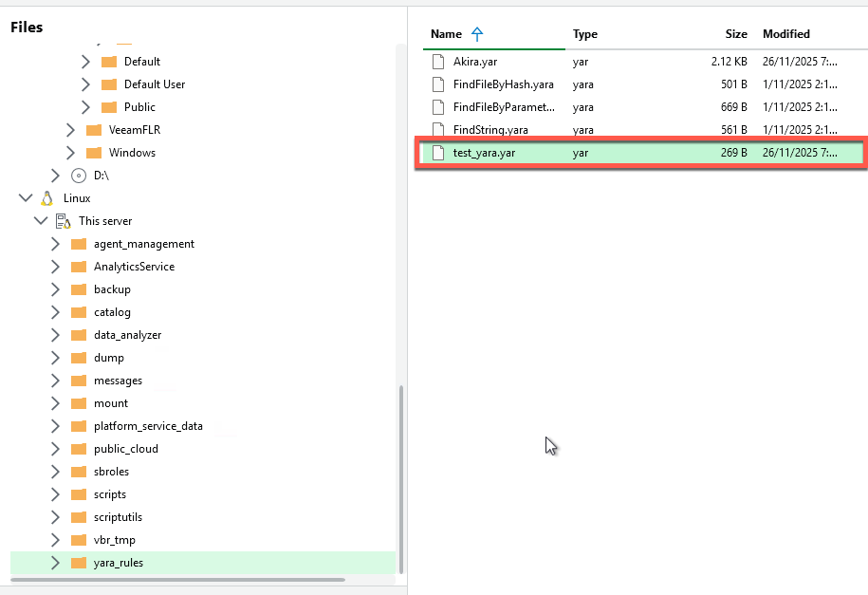
Task: Click the tree panel vertical scrollbar
Action: coord(400,474)
